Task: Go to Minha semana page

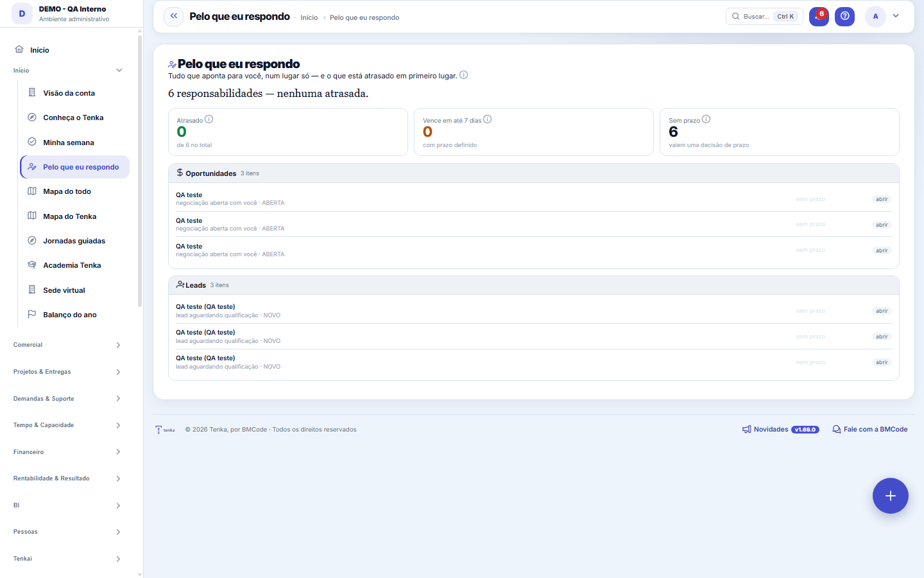Action: click(74, 143)
